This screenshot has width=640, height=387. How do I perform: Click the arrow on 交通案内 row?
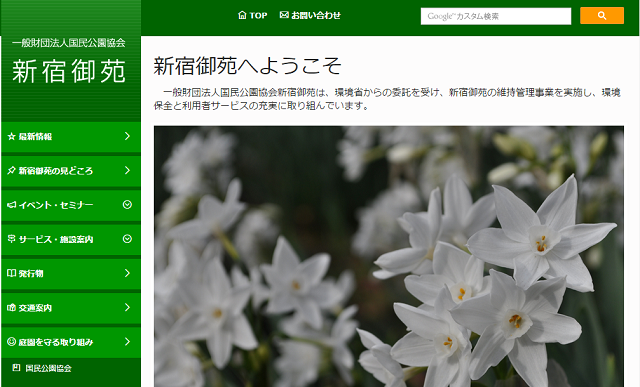127,307
